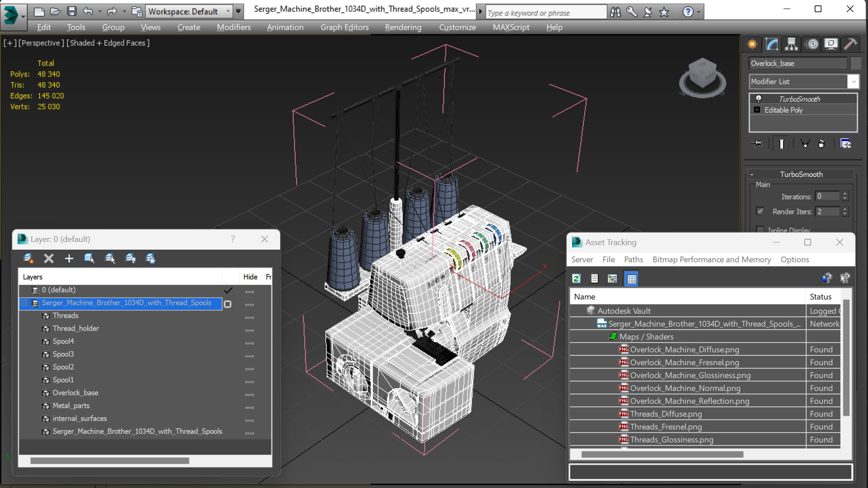Open the Help question mark icon
The width and height of the screenshot is (868, 488).
[x=688, y=12]
